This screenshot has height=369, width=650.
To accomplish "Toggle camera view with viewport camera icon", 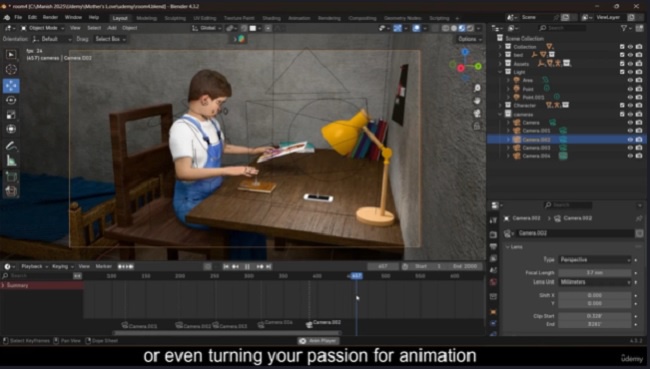I will [477, 113].
